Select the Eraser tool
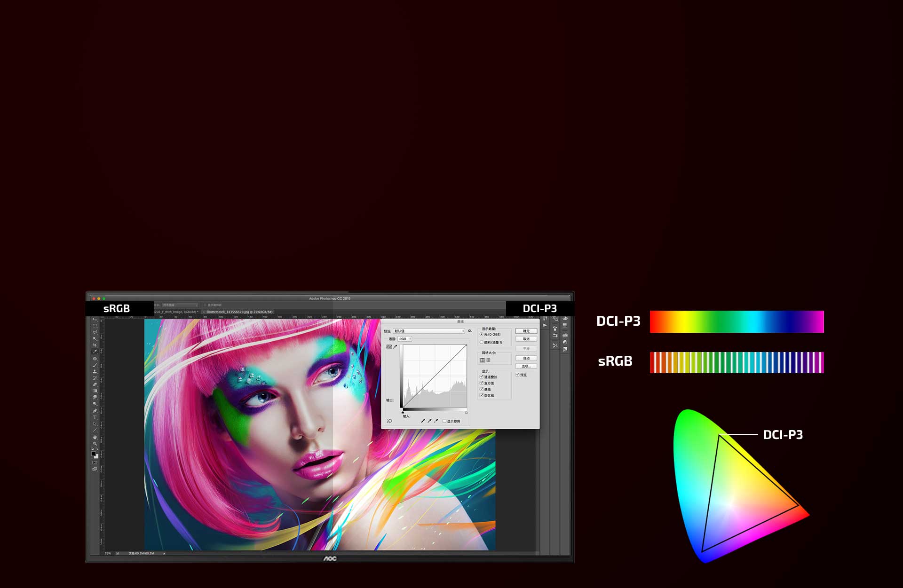 [95, 384]
